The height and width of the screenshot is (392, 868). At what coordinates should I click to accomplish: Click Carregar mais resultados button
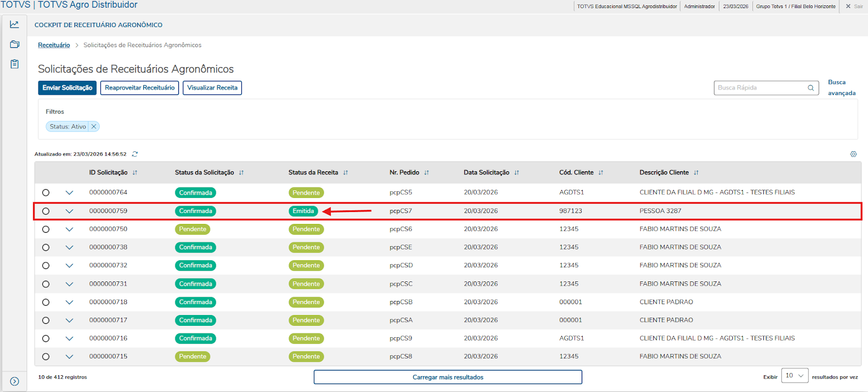point(448,377)
